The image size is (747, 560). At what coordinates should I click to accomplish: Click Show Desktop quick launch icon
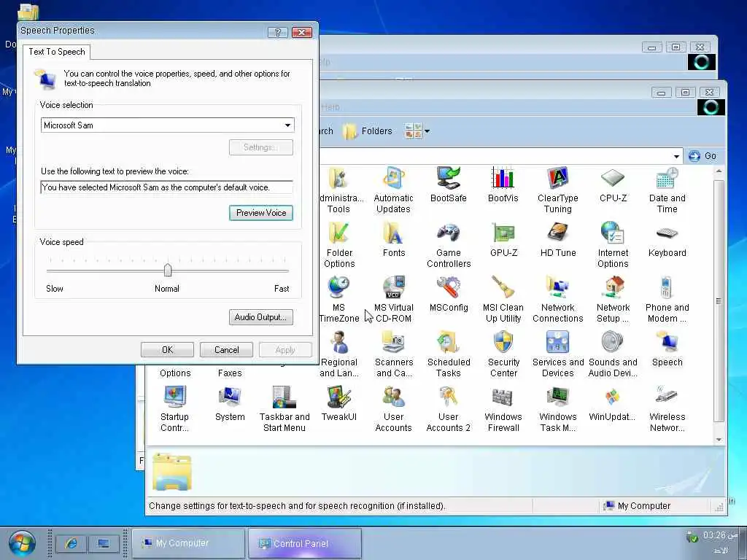tap(104, 543)
